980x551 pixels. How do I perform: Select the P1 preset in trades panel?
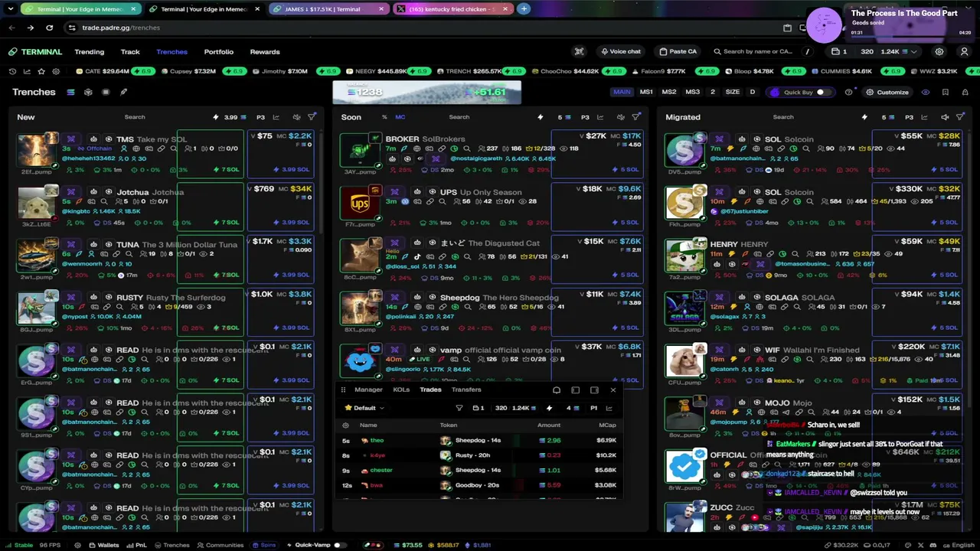[x=593, y=408]
